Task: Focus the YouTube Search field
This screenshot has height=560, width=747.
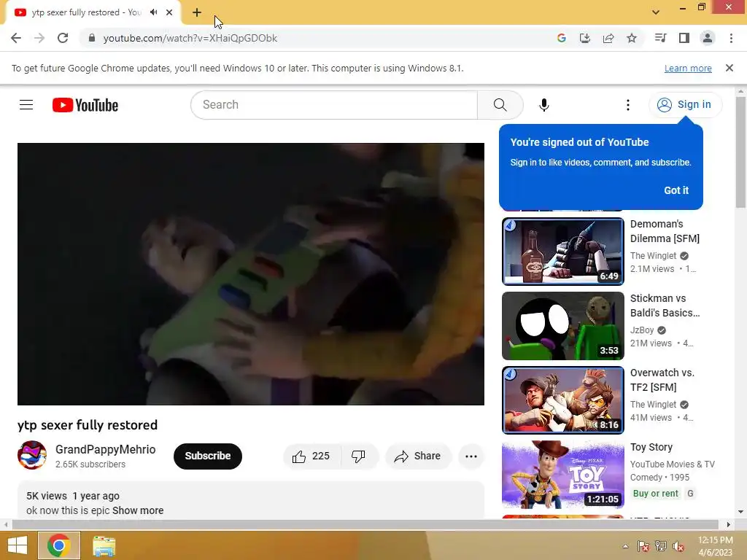Action: (x=334, y=105)
